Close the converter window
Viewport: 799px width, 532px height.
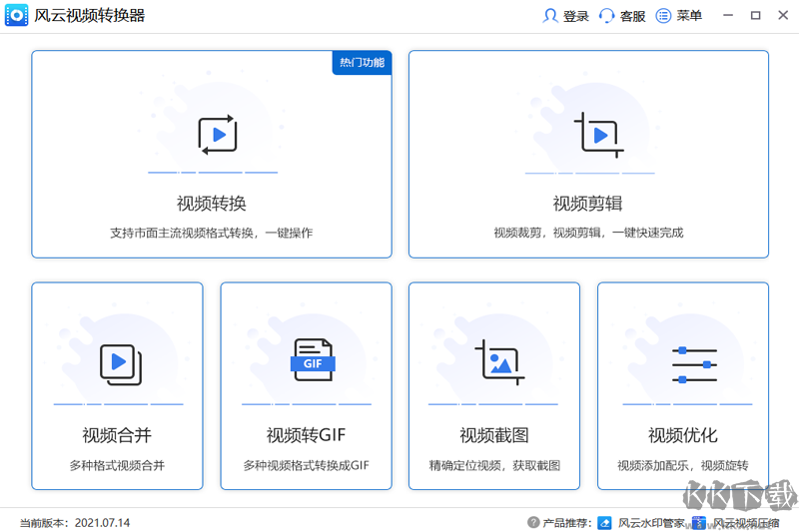[x=783, y=16]
